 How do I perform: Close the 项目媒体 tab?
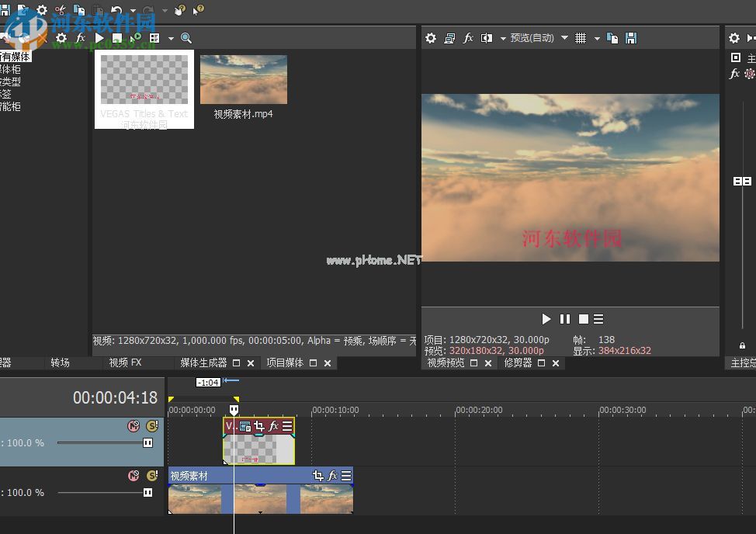click(x=328, y=363)
